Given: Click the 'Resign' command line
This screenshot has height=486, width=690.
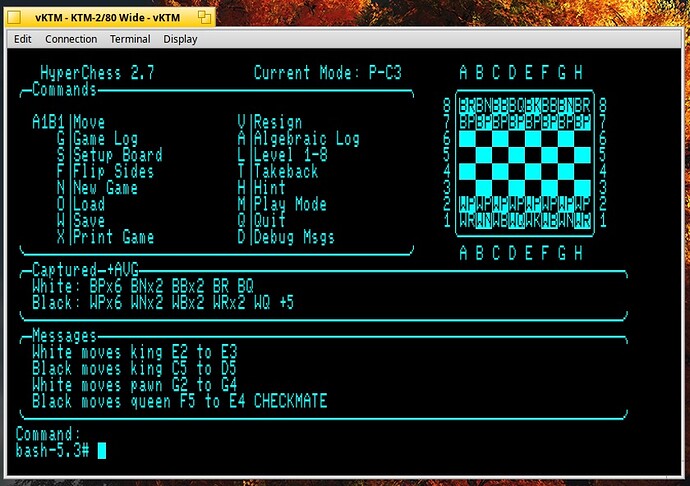Looking at the screenshot, I should (x=270, y=122).
